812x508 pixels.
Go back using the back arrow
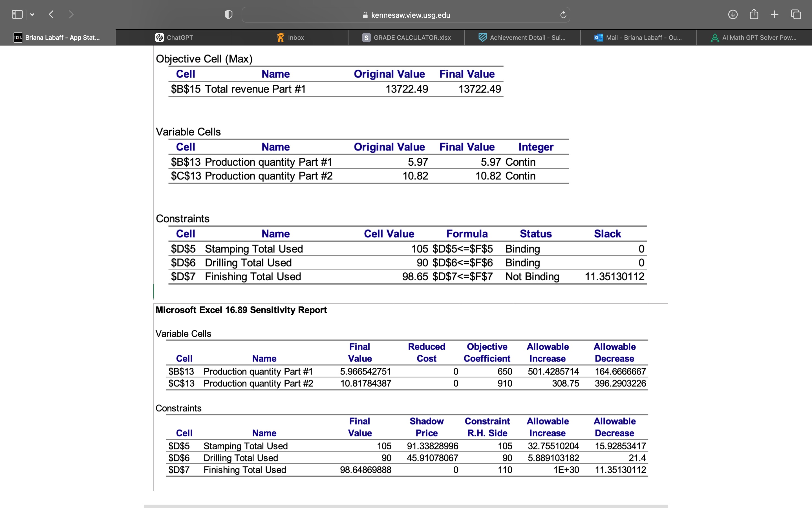[51, 14]
